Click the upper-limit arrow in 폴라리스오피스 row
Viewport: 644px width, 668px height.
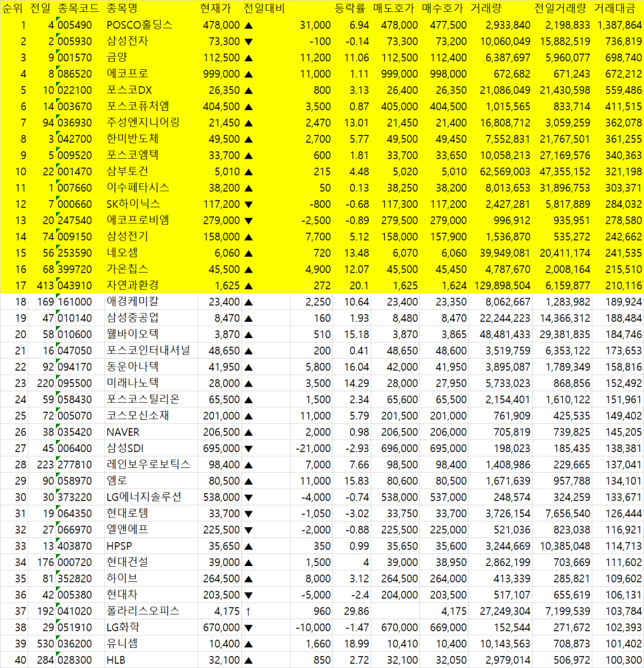(248, 611)
